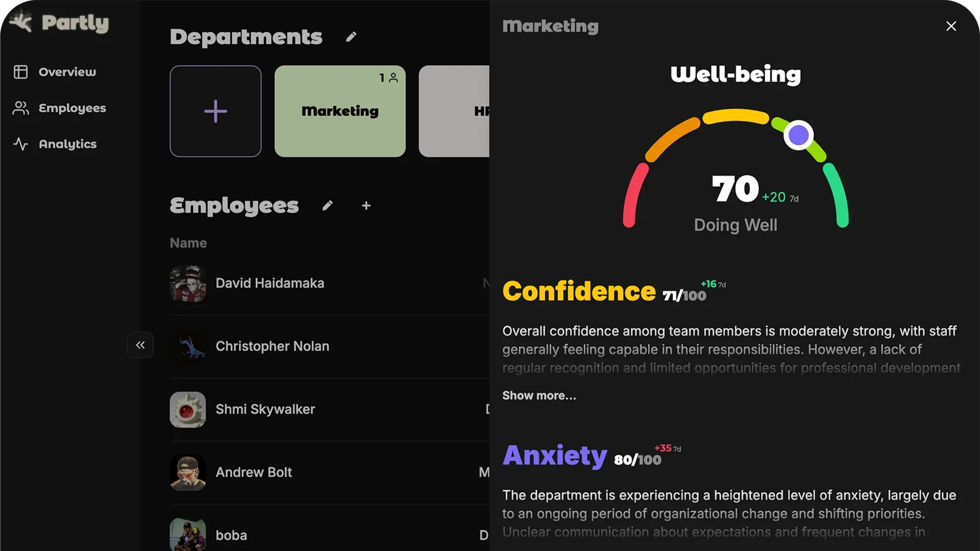
Task: Edit the Employees list with pencil icon
Action: point(328,206)
